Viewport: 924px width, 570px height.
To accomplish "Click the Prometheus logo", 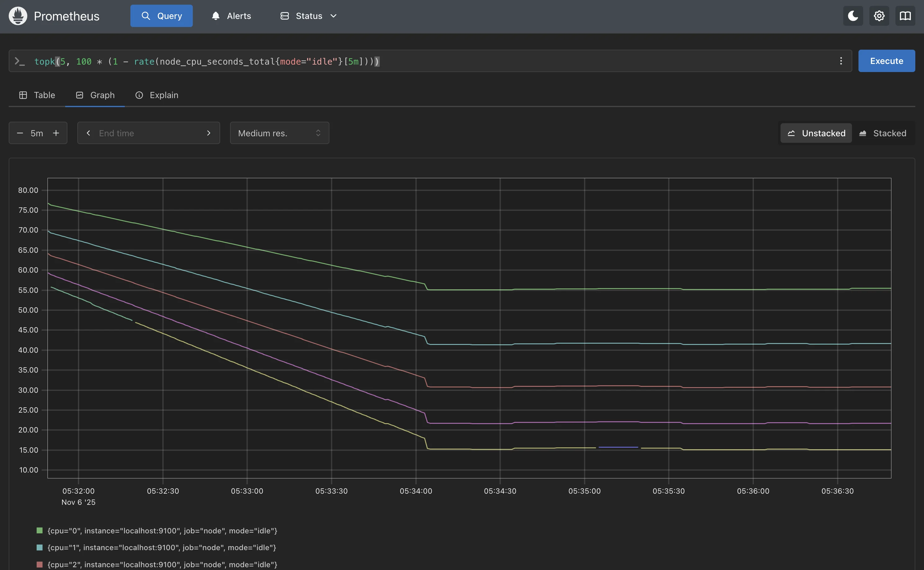I will click(17, 16).
